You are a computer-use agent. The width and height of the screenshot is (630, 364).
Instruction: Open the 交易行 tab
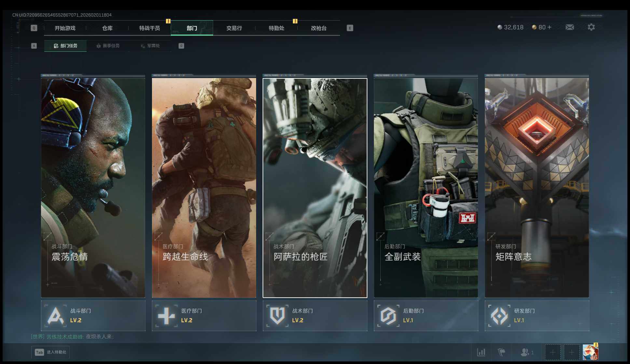234,28
